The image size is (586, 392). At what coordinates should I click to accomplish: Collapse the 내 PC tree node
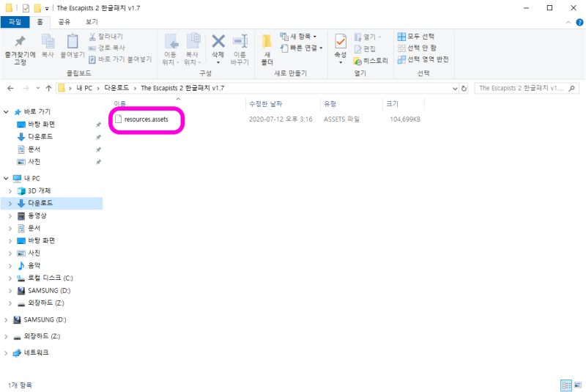[x=6, y=178]
